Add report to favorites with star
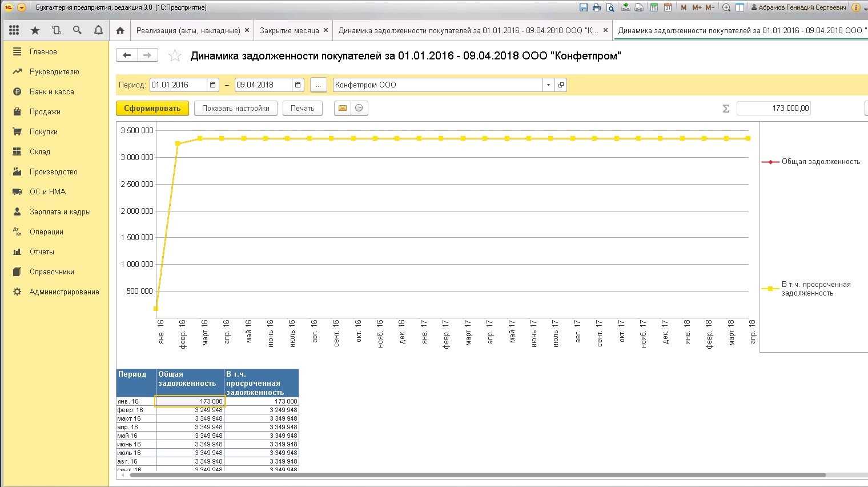868x487 pixels. (x=175, y=55)
